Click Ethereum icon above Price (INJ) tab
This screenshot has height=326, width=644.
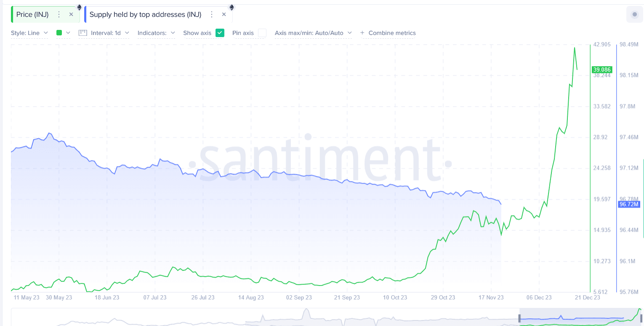click(x=79, y=7)
